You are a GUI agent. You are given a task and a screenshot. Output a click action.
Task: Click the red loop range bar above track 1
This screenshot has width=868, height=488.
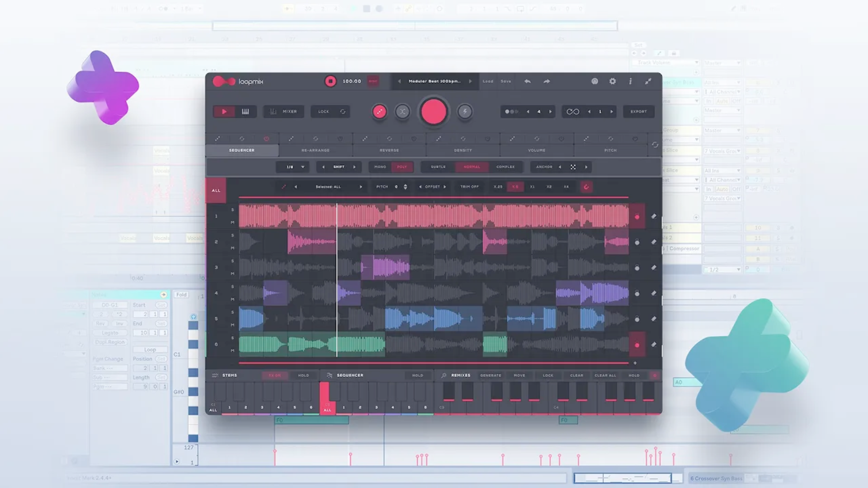tap(433, 197)
